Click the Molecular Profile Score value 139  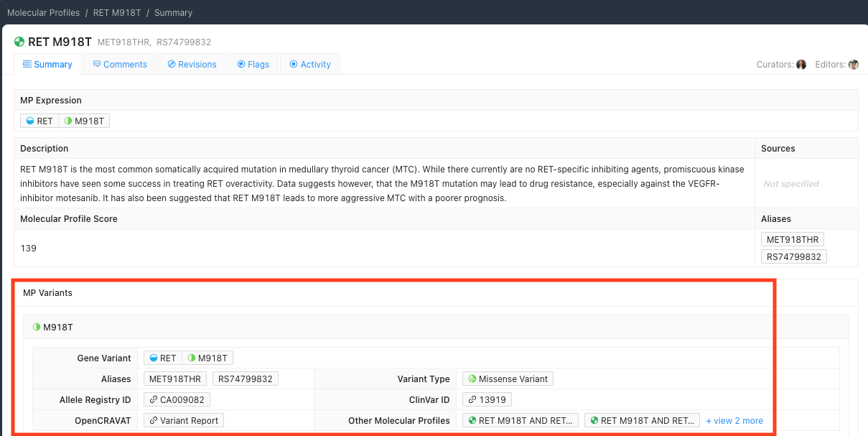point(29,248)
